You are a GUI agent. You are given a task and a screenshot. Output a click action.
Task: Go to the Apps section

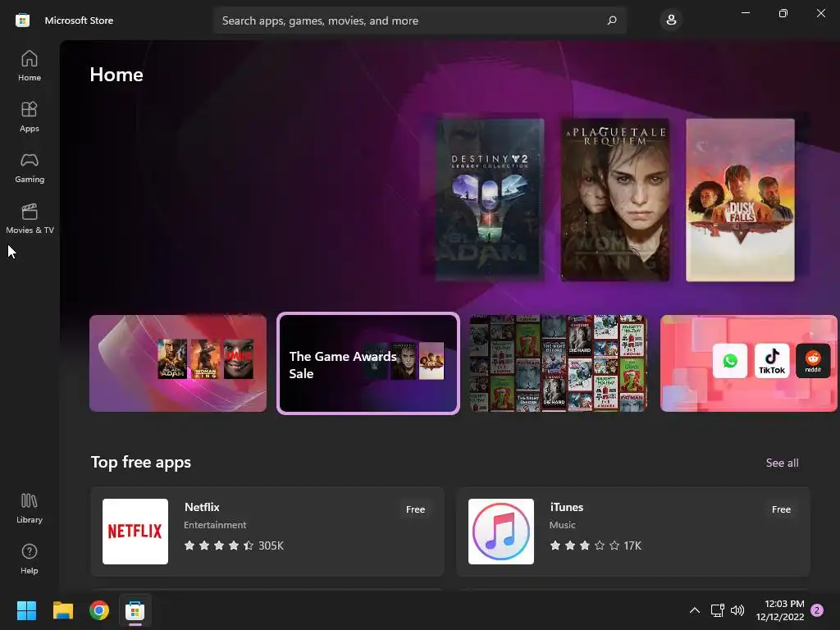(x=30, y=116)
